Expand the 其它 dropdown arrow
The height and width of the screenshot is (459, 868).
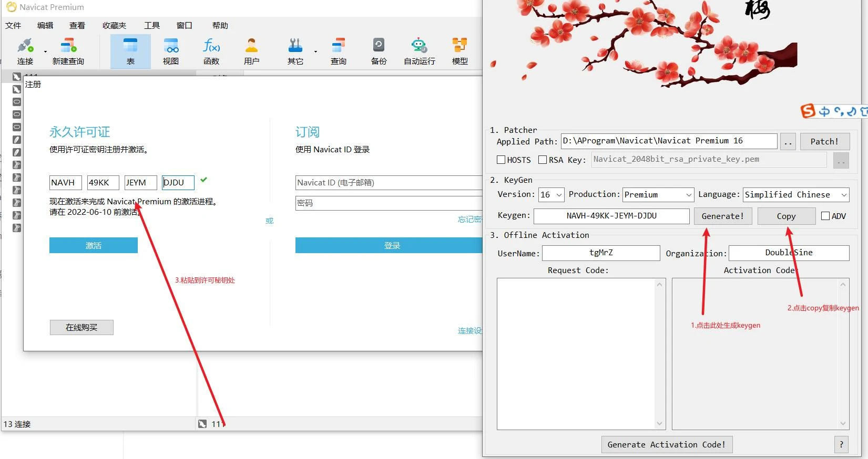coord(315,51)
